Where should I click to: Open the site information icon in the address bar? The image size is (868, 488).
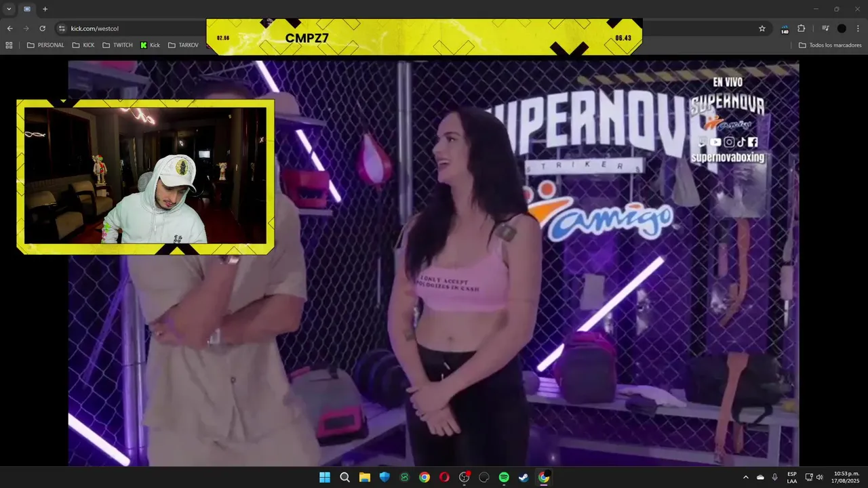point(62,28)
